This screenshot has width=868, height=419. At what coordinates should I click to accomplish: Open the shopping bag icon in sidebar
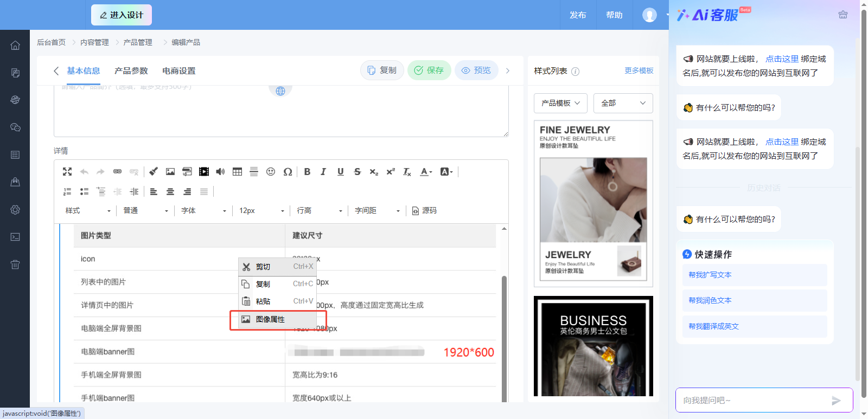[15, 182]
